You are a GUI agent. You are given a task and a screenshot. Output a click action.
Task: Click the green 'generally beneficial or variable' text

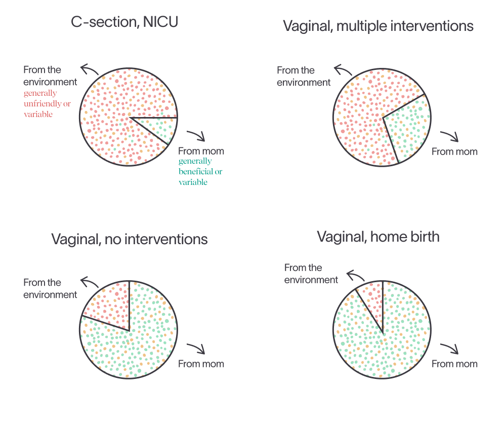pos(200,172)
